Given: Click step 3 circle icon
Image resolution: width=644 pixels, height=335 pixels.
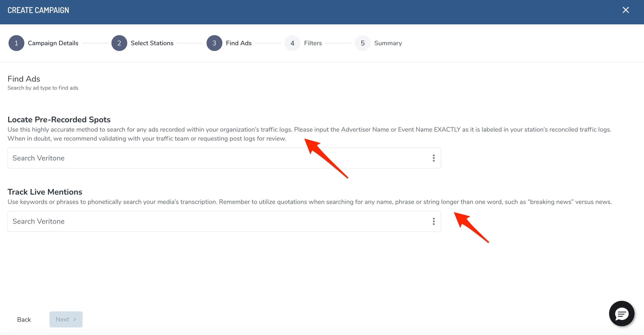Looking at the screenshot, I should [214, 43].
